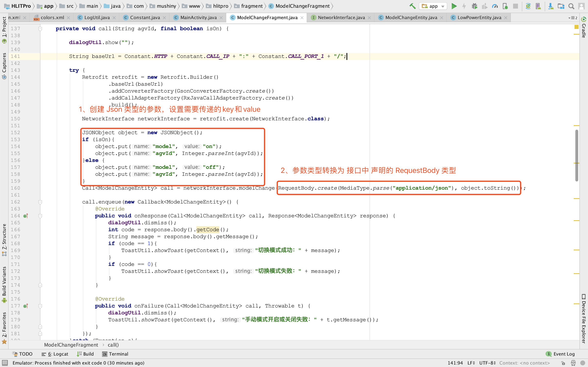Open Project Structure folder icon
Screen dimensions: 588x367
pyautogui.click(x=561, y=6)
